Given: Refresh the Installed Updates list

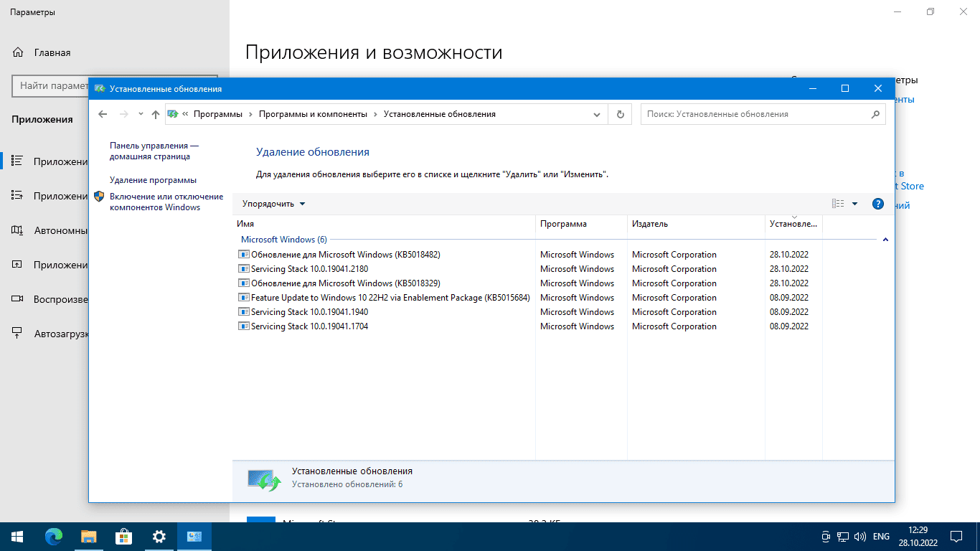Looking at the screenshot, I should pos(621,114).
